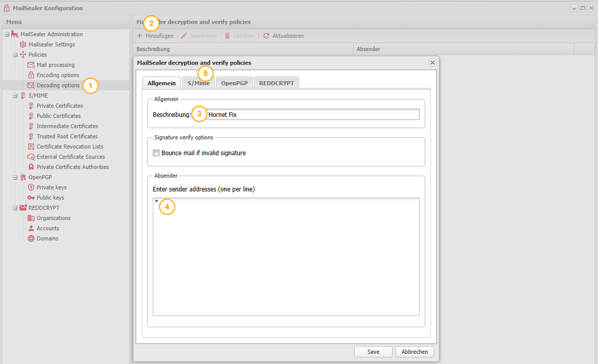
Task: Click the Private Certificates icon
Action: 31,106
